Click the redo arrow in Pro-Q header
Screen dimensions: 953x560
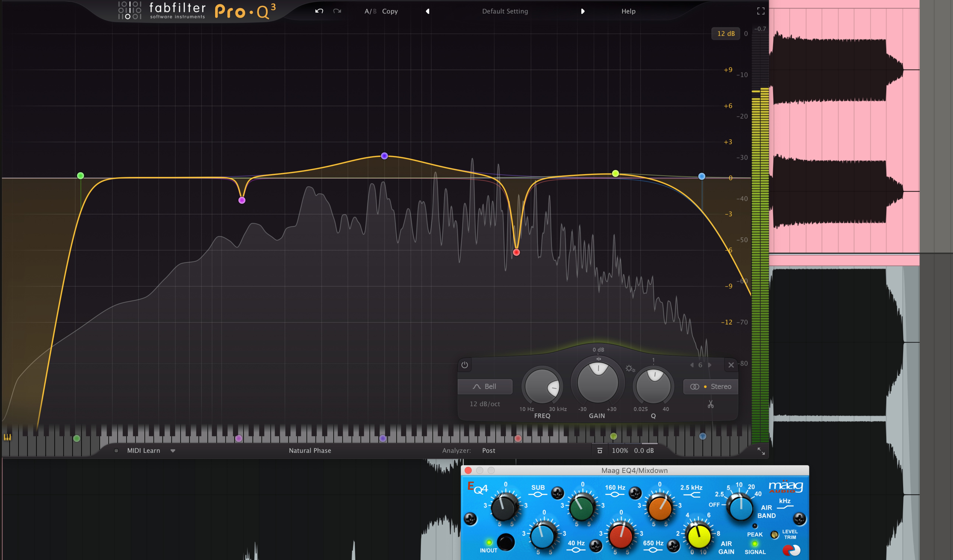point(337,11)
